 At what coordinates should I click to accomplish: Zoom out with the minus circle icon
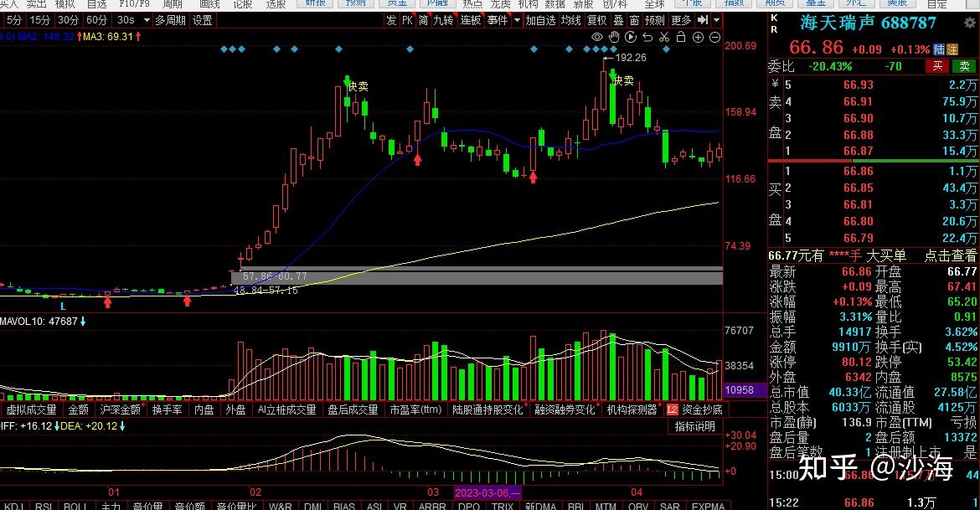[715, 38]
